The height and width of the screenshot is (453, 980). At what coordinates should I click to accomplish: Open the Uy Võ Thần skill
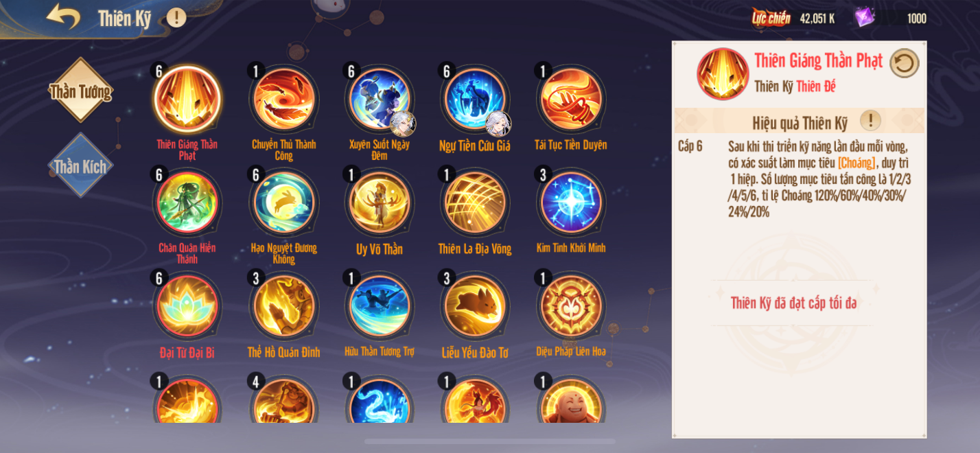(x=380, y=202)
